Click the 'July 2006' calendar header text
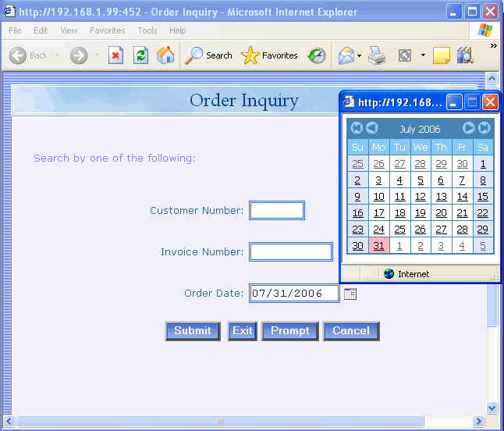Viewport: 504px width, 431px height. (420, 130)
